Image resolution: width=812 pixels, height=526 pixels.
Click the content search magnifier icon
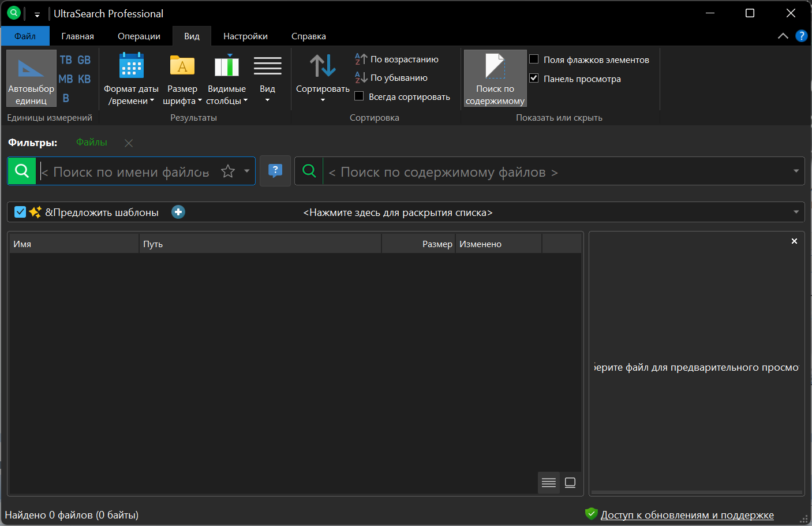[x=309, y=171]
